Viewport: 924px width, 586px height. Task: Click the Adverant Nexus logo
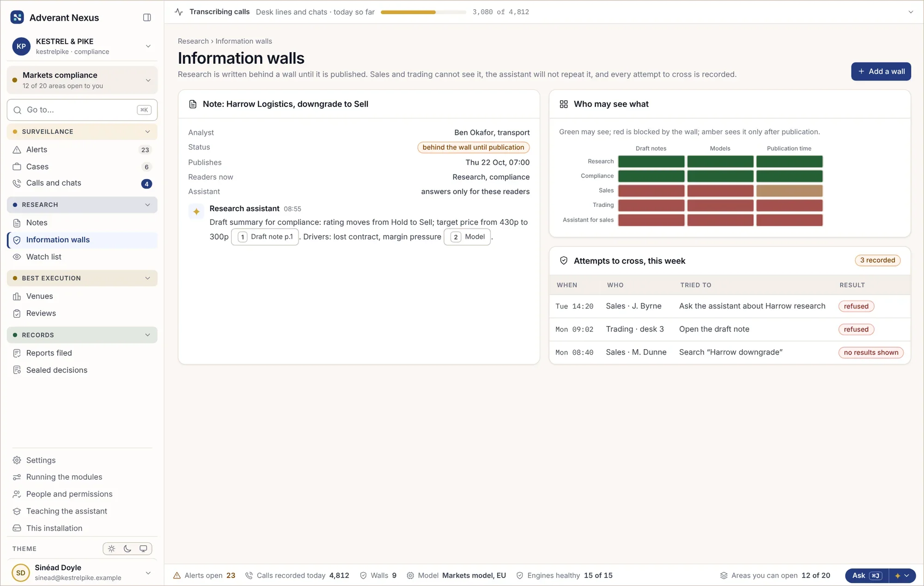point(17,18)
